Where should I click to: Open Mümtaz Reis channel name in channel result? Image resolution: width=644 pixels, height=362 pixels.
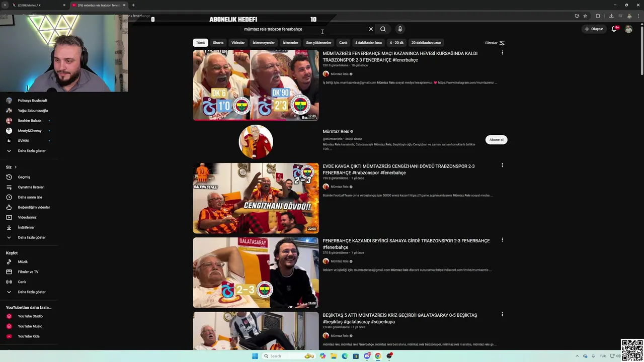[336, 132]
